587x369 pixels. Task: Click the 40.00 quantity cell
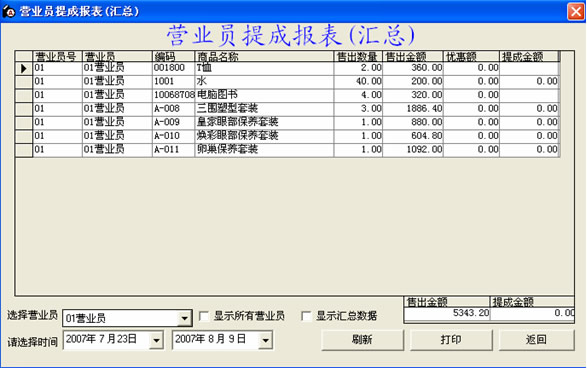pyautogui.click(x=358, y=82)
